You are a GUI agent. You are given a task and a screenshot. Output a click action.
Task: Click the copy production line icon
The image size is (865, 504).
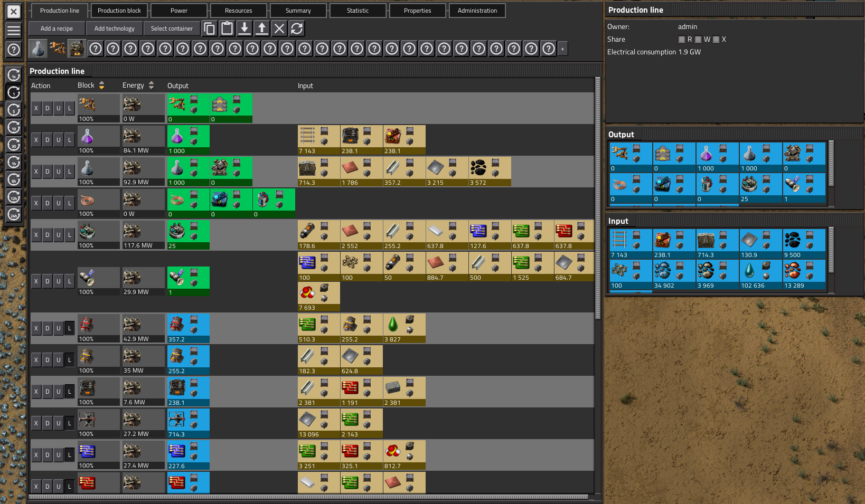pyautogui.click(x=210, y=28)
